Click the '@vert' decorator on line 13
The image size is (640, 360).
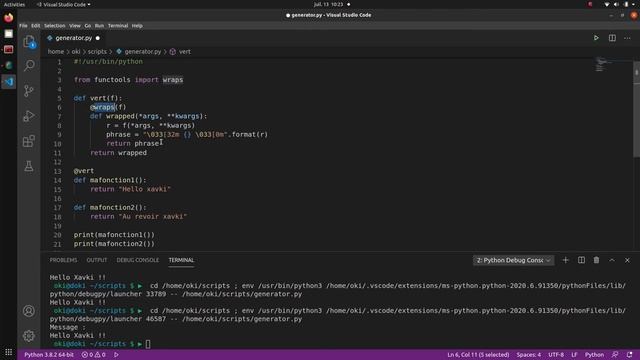point(84,171)
